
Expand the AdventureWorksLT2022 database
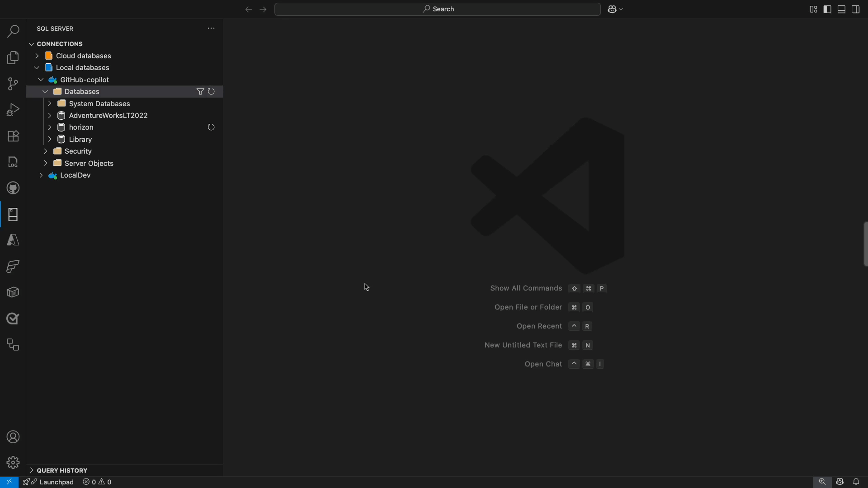[50, 116]
